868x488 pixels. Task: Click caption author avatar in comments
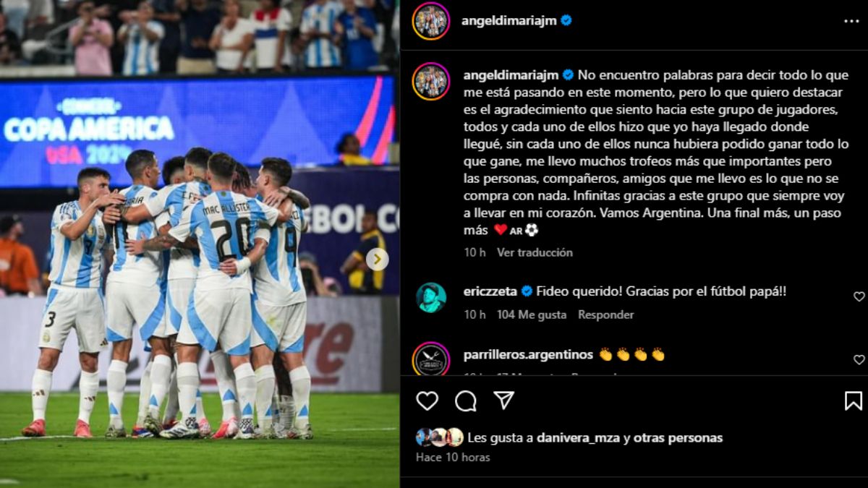431,81
